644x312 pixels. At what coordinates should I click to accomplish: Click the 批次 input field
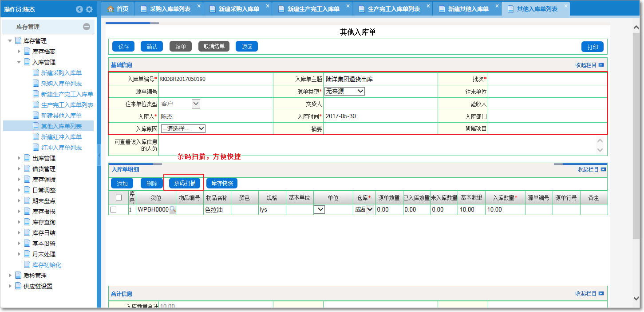click(x=547, y=79)
